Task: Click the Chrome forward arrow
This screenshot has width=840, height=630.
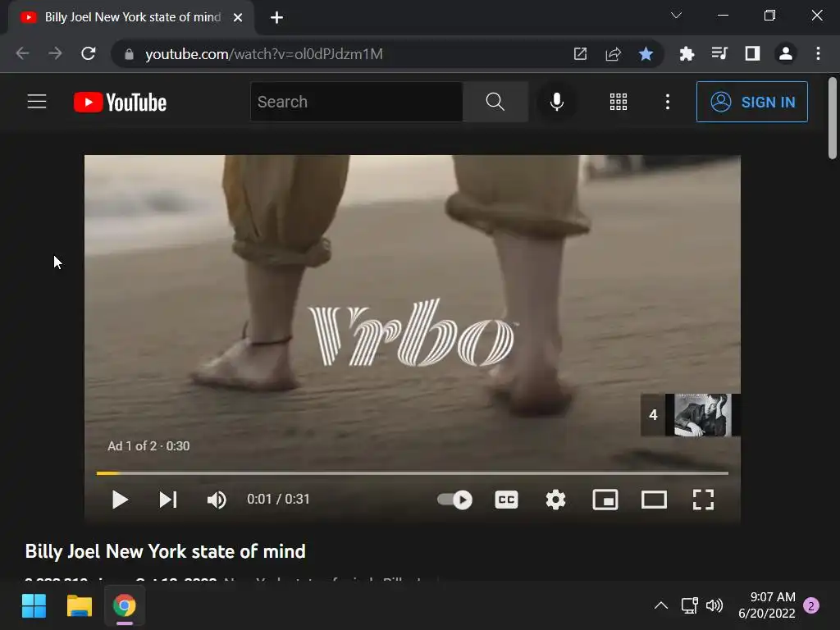Action: tap(55, 53)
